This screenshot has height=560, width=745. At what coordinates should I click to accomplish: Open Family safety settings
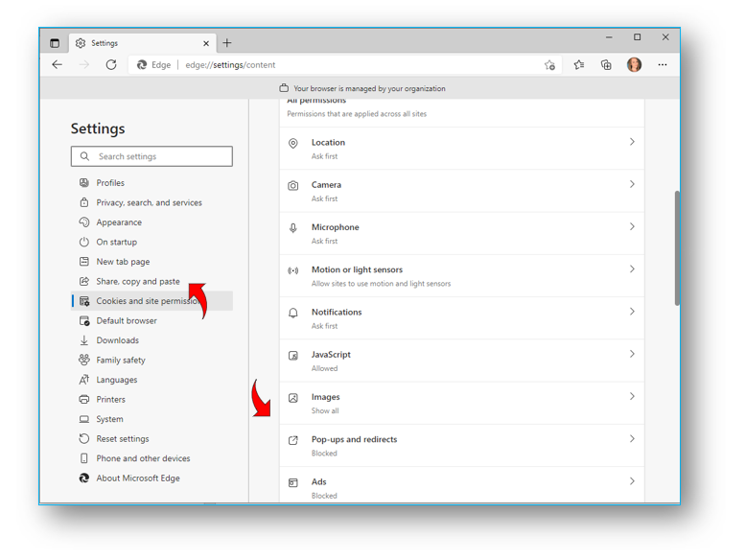[x=151, y=361]
